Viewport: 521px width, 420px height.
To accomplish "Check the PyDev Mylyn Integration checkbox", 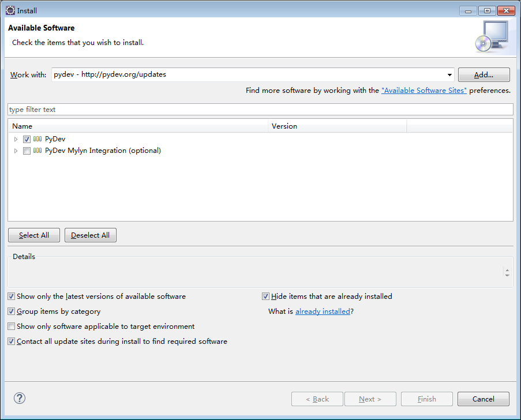I will [x=27, y=151].
